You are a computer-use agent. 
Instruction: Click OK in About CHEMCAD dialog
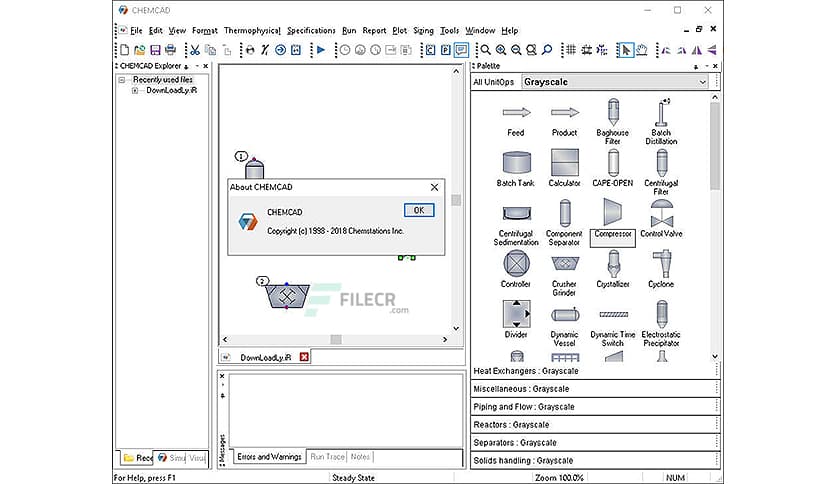(419, 210)
